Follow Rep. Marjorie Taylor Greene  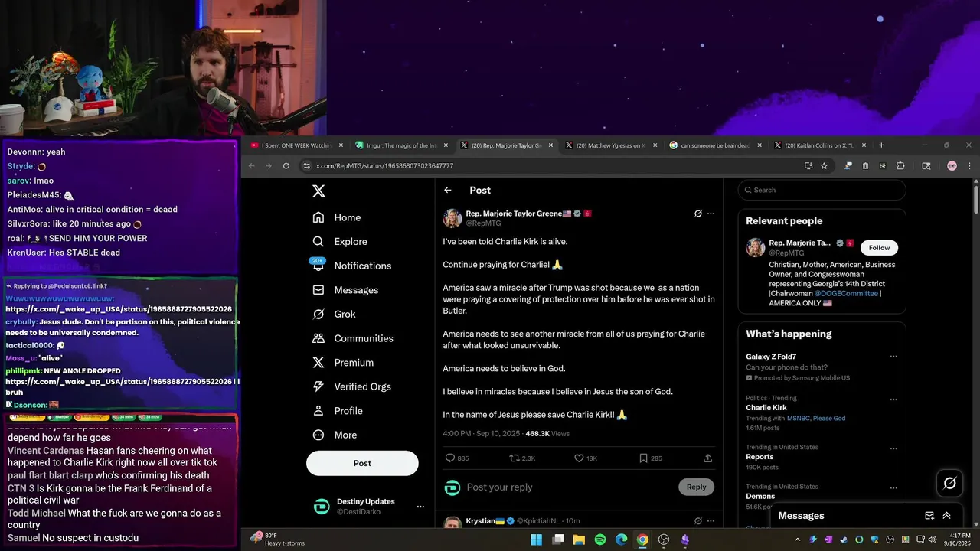pyautogui.click(x=879, y=248)
